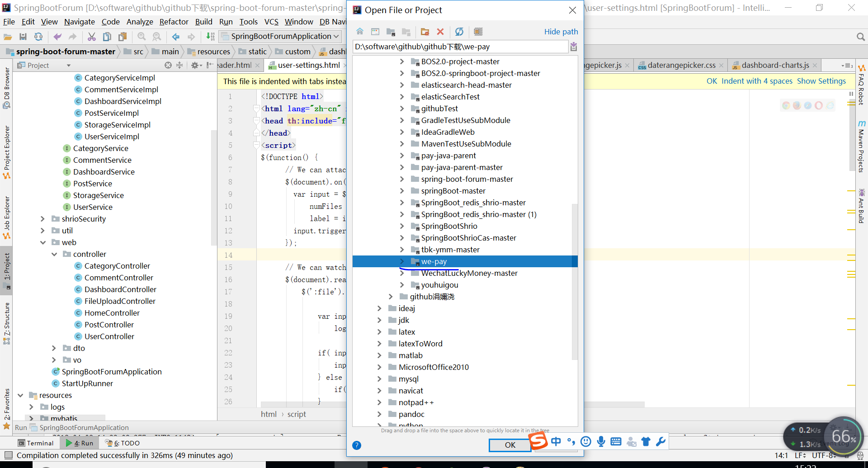Image resolution: width=868 pixels, height=468 pixels.
Task: Click Synchronize icon in main toolbar
Action: pos(38,37)
